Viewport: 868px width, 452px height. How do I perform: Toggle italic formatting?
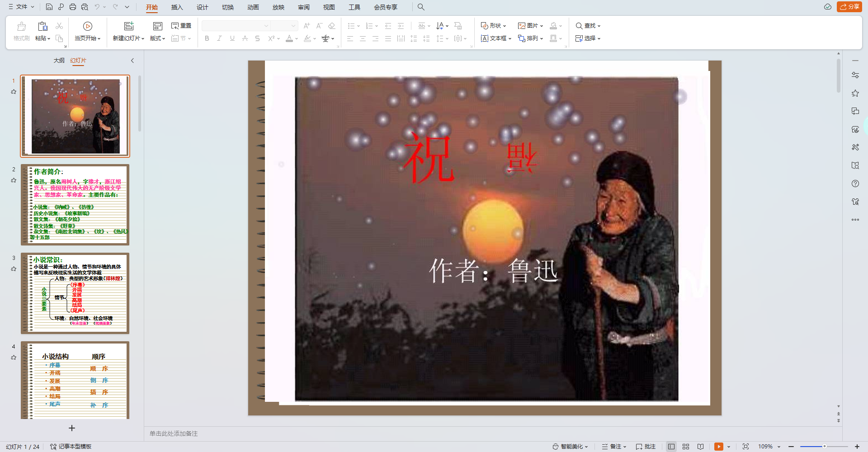point(219,38)
